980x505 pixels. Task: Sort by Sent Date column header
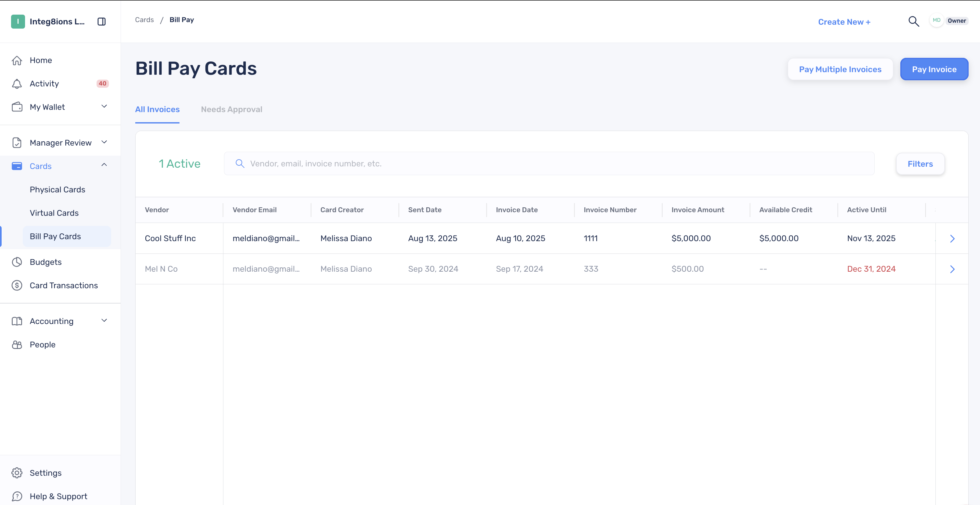(425, 210)
